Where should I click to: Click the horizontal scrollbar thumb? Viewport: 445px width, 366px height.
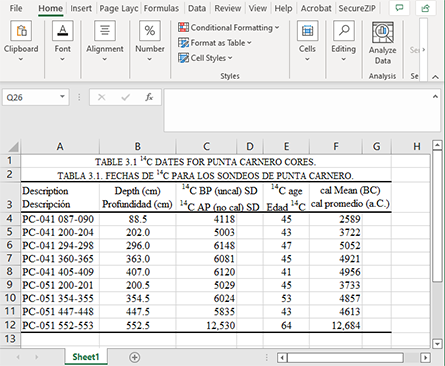click(345, 358)
